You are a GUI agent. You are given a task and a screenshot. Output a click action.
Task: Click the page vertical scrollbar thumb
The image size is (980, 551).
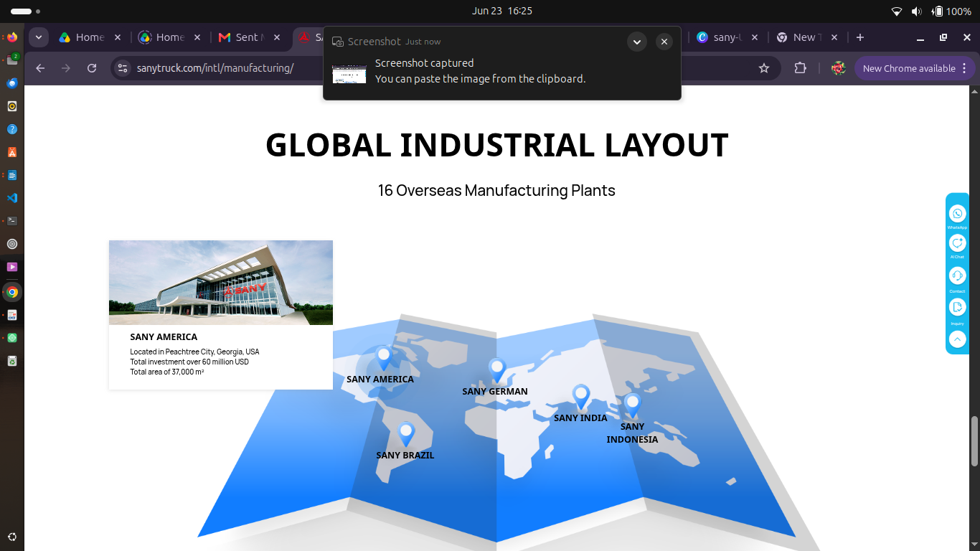click(x=974, y=441)
